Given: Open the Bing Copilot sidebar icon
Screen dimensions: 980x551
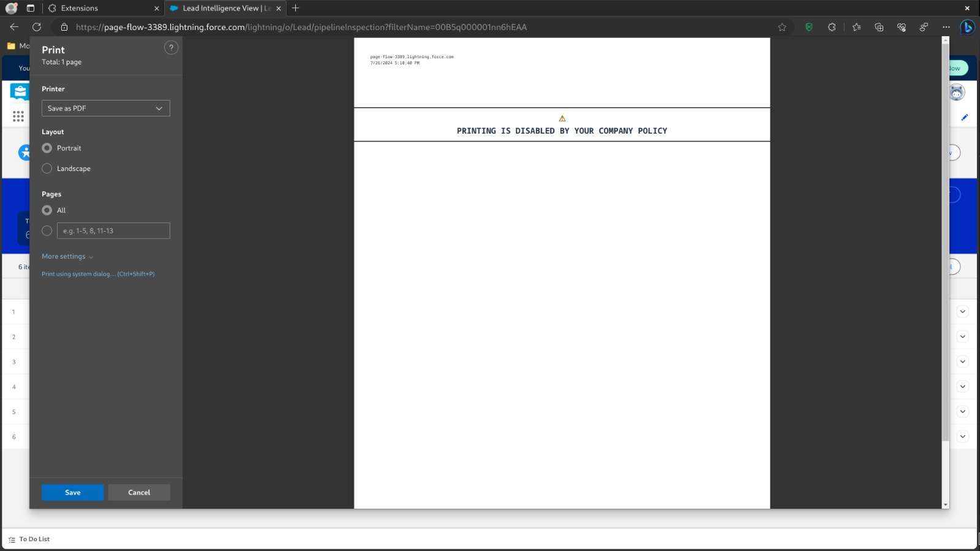Looking at the screenshot, I should point(968,27).
